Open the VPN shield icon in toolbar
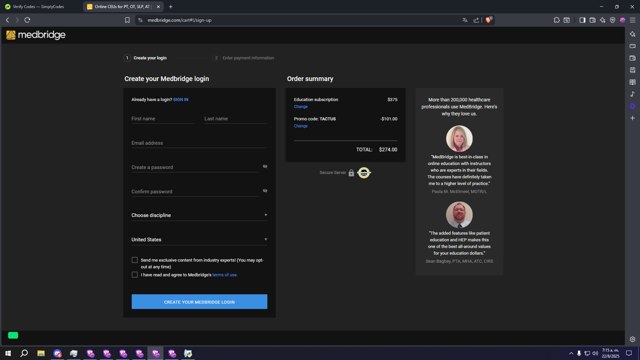Image resolution: width=640 pixels, height=360 pixels. click(x=613, y=20)
